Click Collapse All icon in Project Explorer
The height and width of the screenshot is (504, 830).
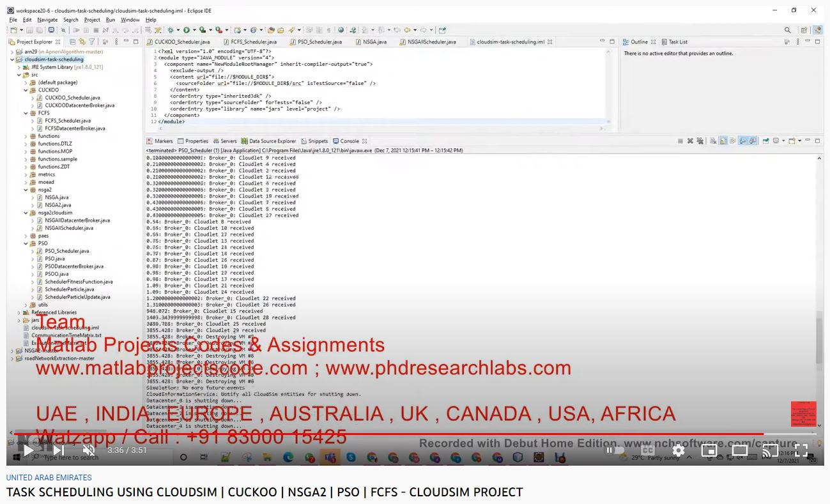pos(72,42)
